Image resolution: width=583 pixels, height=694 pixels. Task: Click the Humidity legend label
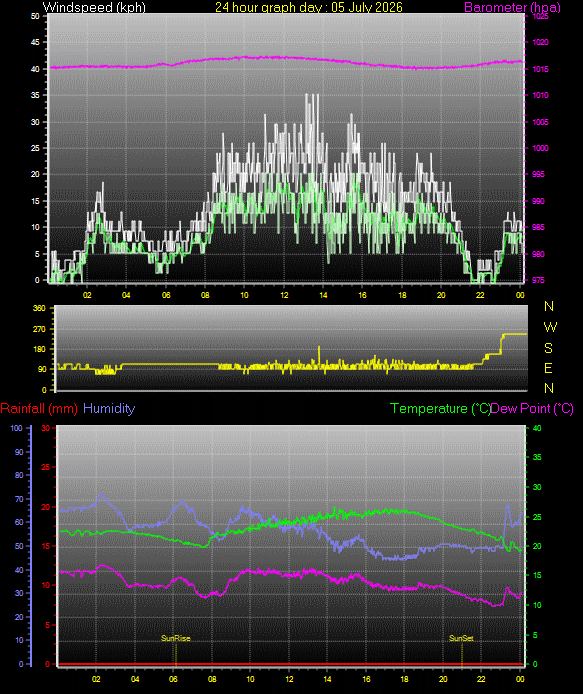pyautogui.click(x=109, y=409)
